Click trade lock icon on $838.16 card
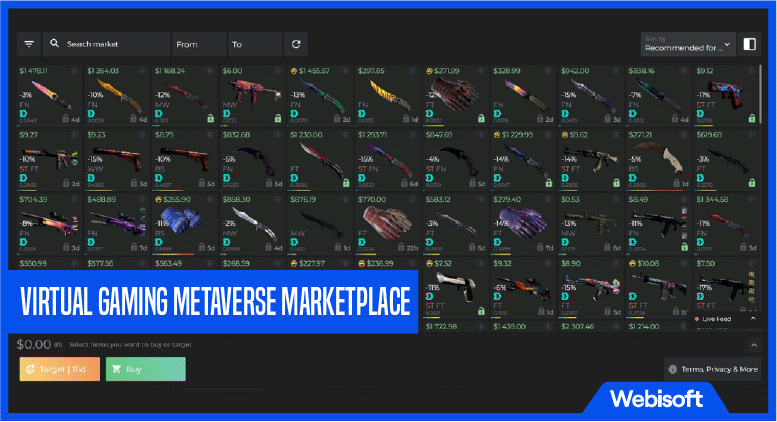 674,119
